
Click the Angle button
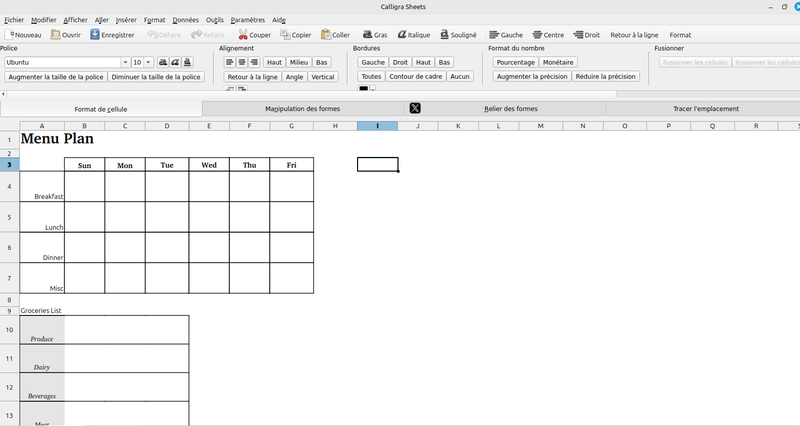pos(294,77)
